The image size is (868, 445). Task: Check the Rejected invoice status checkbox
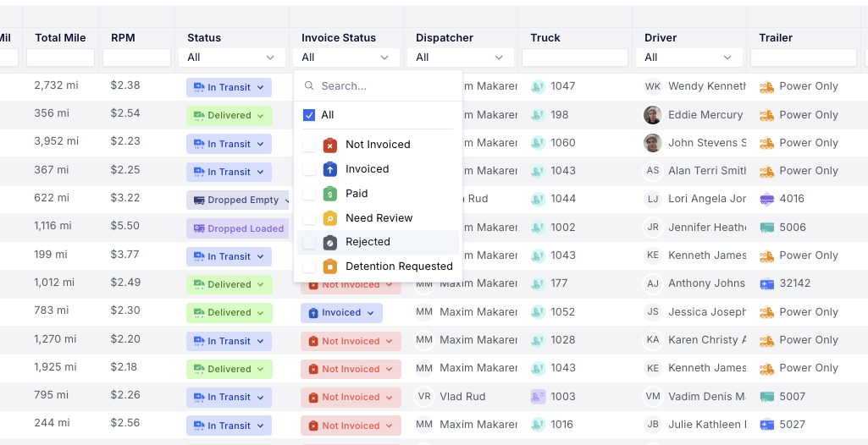click(309, 243)
